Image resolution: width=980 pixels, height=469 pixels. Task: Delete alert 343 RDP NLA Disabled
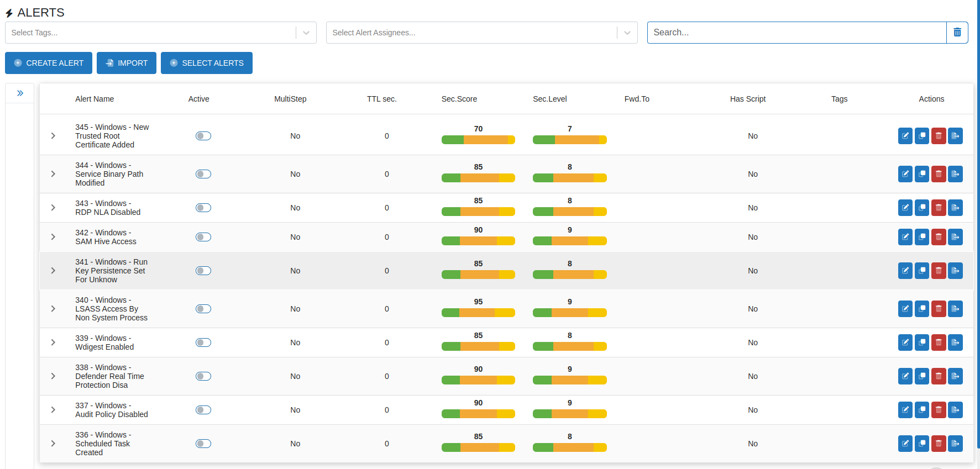[x=939, y=208]
